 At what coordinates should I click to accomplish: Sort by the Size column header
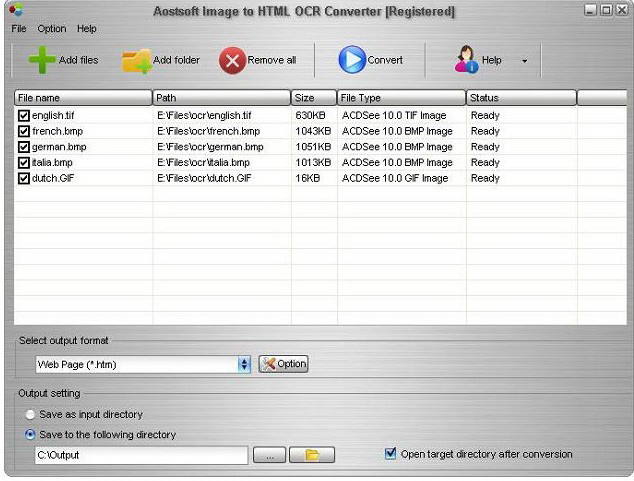pos(314,98)
